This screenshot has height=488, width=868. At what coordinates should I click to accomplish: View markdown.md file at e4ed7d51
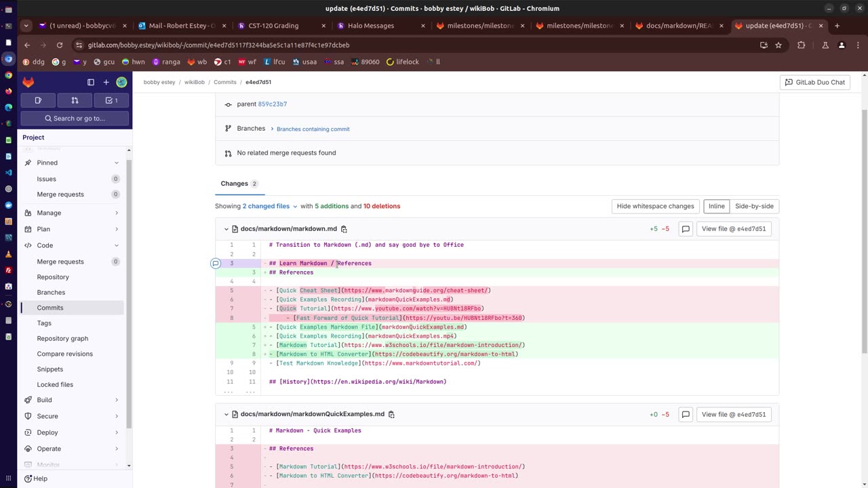[734, 229]
